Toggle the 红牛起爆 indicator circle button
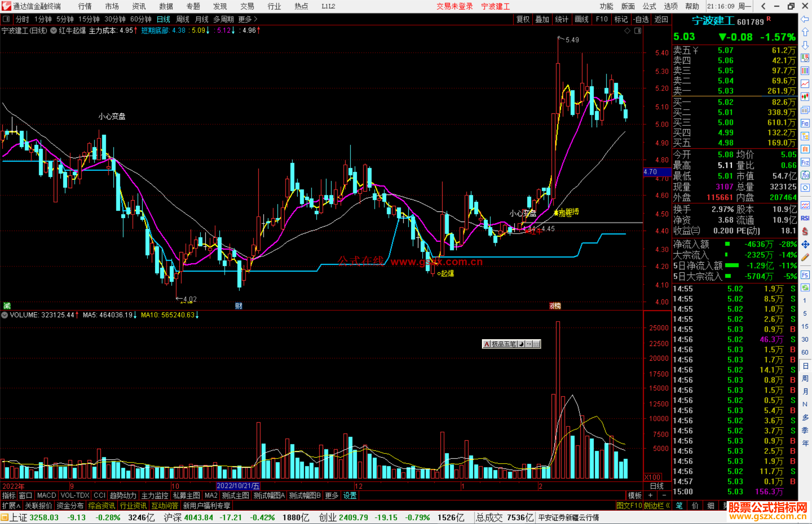The width and height of the screenshot is (812, 524). (x=54, y=31)
